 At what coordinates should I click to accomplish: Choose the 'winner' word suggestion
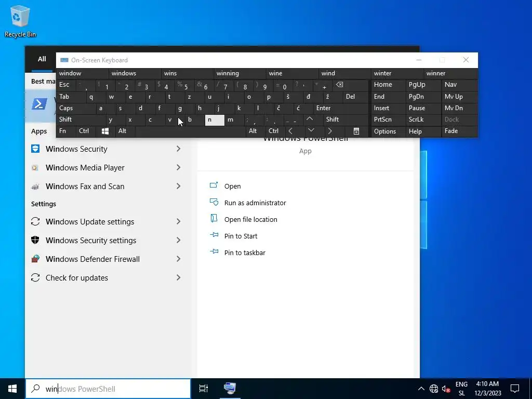pos(450,73)
